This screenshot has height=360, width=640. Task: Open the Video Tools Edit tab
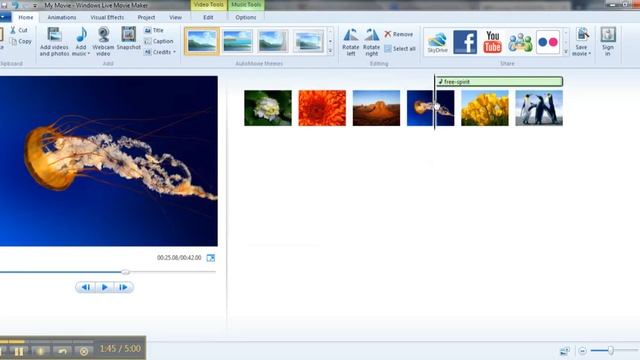208,18
